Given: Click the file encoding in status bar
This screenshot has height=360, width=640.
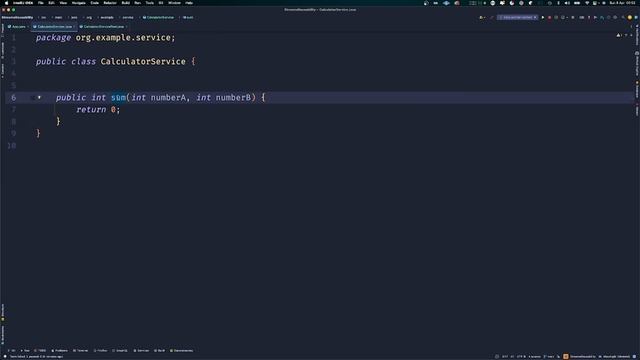Looking at the screenshot, I should [x=520, y=357].
